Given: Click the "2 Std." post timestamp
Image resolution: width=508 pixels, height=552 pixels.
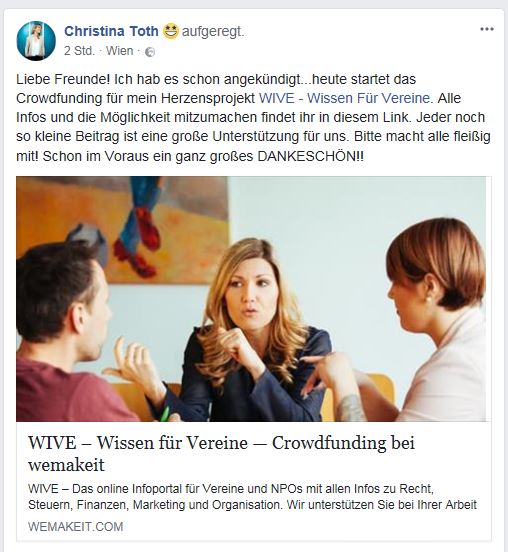Looking at the screenshot, I should pos(80,51).
